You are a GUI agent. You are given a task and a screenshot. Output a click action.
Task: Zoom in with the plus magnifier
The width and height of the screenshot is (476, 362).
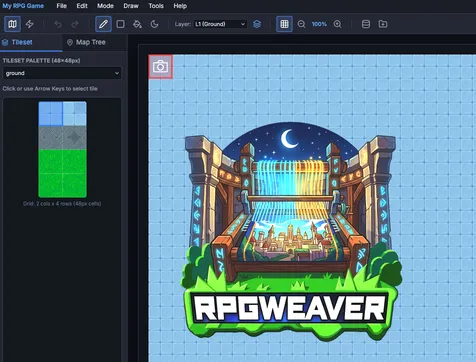(x=337, y=24)
